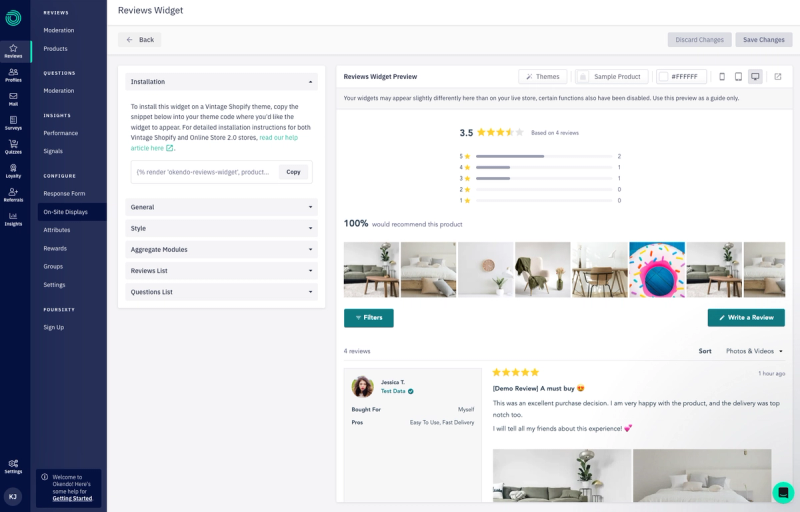The image size is (800, 512).
Task: Open Products menu item
Action: pos(55,48)
